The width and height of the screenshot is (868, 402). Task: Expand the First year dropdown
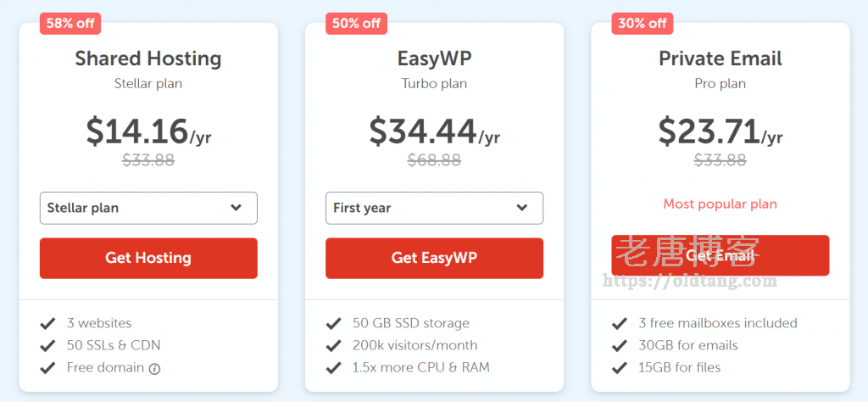tap(434, 208)
